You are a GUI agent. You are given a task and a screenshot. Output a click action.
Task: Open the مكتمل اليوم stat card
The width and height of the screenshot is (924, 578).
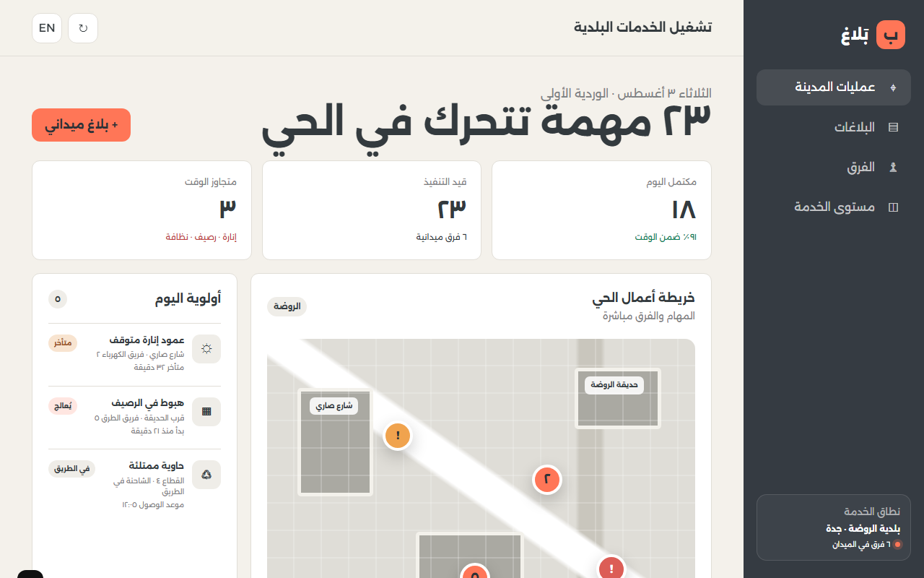(601, 210)
